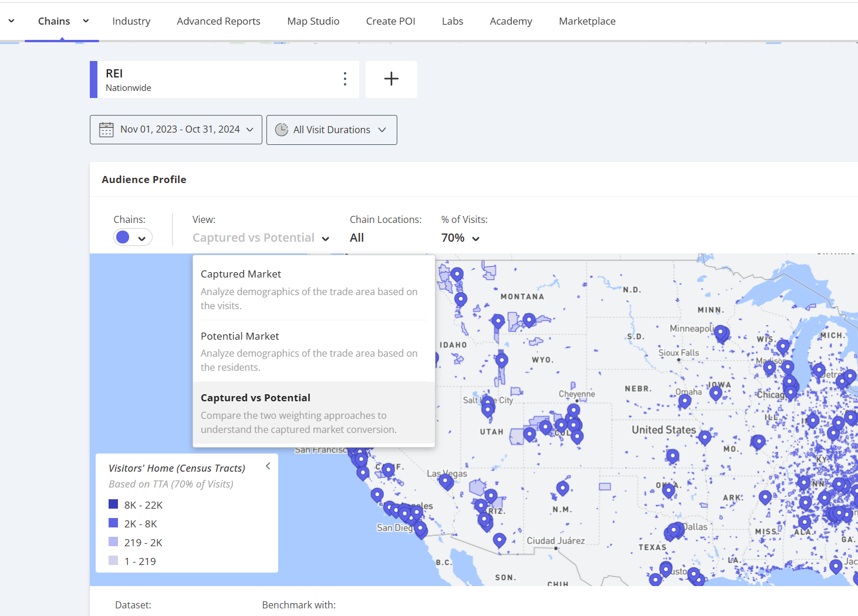Collapse the Visitors' Home legend panel
Screen dimensions: 858x616
point(268,466)
